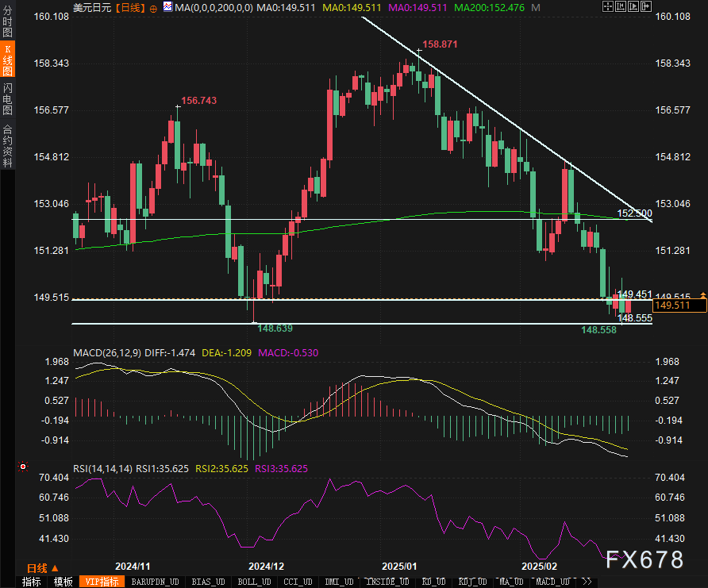This screenshot has height=588, width=708.
Task: Open the 闪电图 sidebar tab
Action: (x=8, y=98)
